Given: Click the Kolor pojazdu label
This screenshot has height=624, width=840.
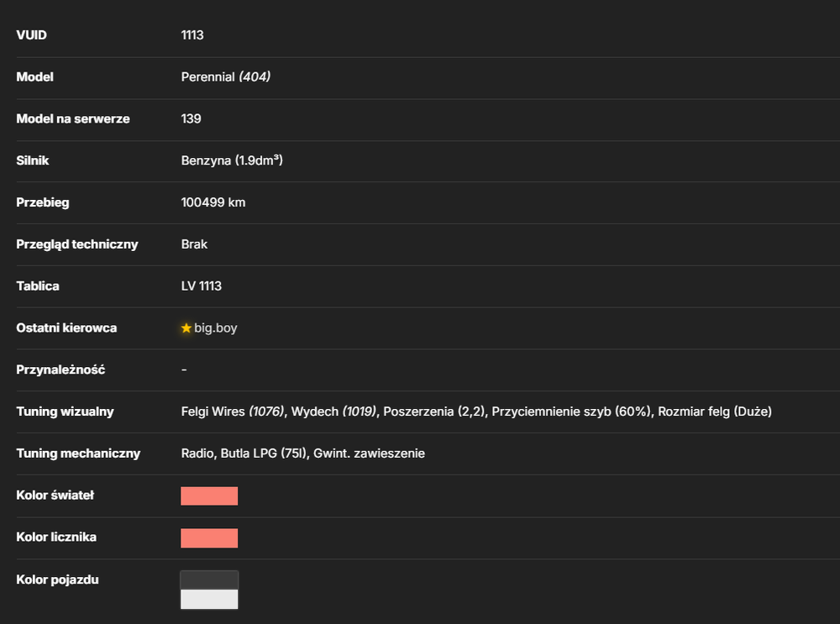Looking at the screenshot, I should 57,579.
